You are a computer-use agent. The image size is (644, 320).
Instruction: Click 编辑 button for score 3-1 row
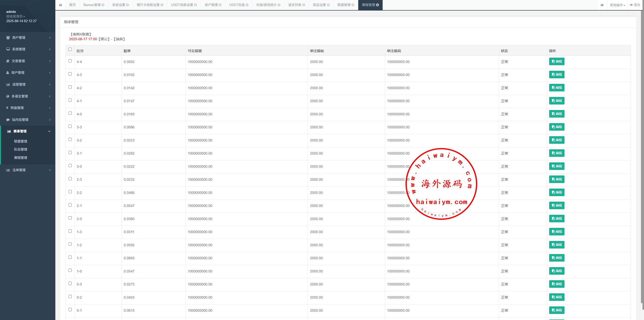pyautogui.click(x=556, y=153)
